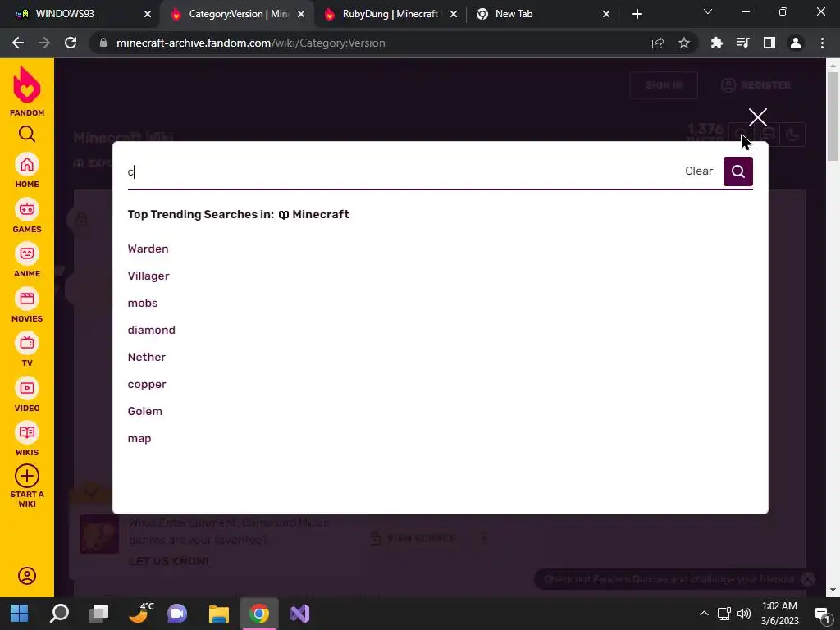Share this page via share icon
840x630 pixels.
pos(658,43)
